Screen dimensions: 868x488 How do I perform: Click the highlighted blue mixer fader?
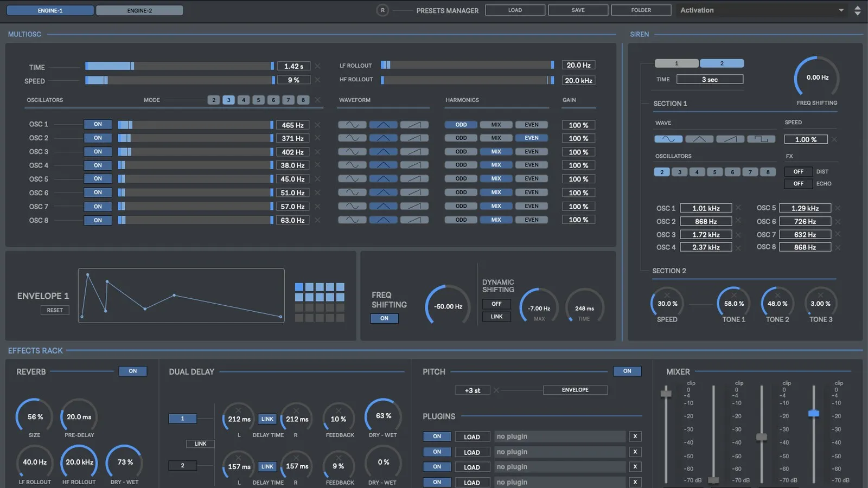tap(814, 413)
